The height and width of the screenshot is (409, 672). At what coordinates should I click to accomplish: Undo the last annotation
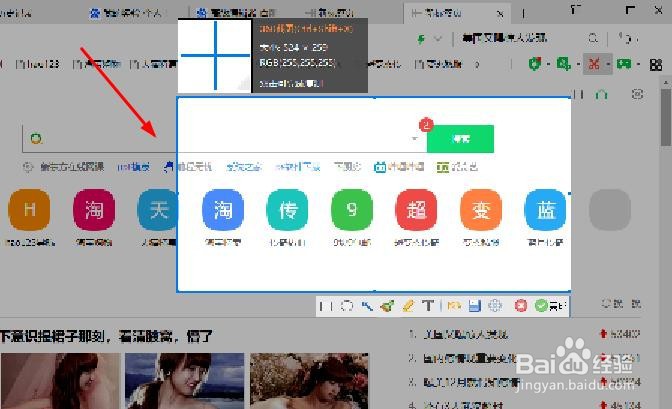[454, 306]
